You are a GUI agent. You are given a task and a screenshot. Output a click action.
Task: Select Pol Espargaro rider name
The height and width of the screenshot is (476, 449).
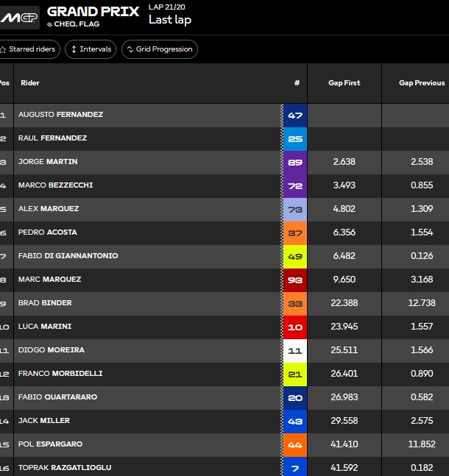tap(50, 444)
